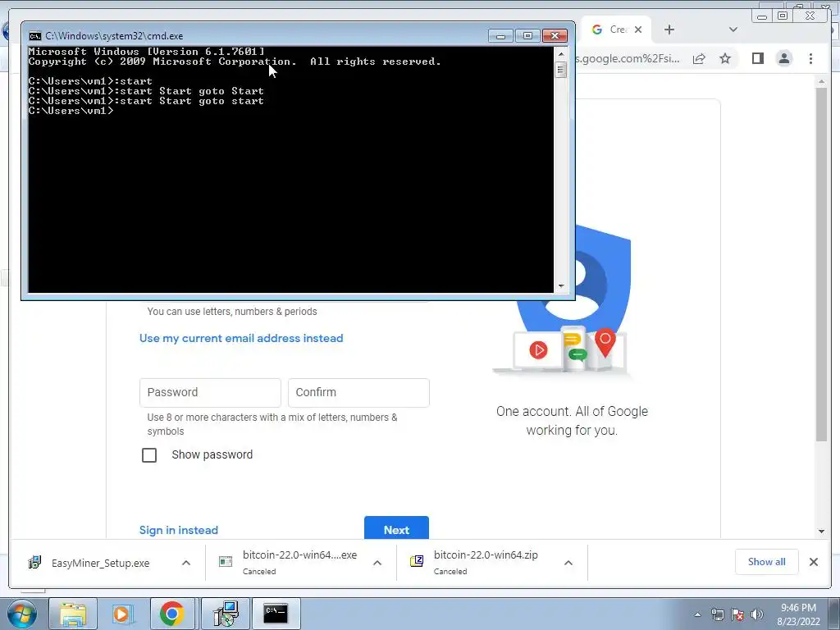Click the EasyMiner_Setup.exe download item
The width and height of the screenshot is (840, 630).
pyautogui.click(x=100, y=563)
